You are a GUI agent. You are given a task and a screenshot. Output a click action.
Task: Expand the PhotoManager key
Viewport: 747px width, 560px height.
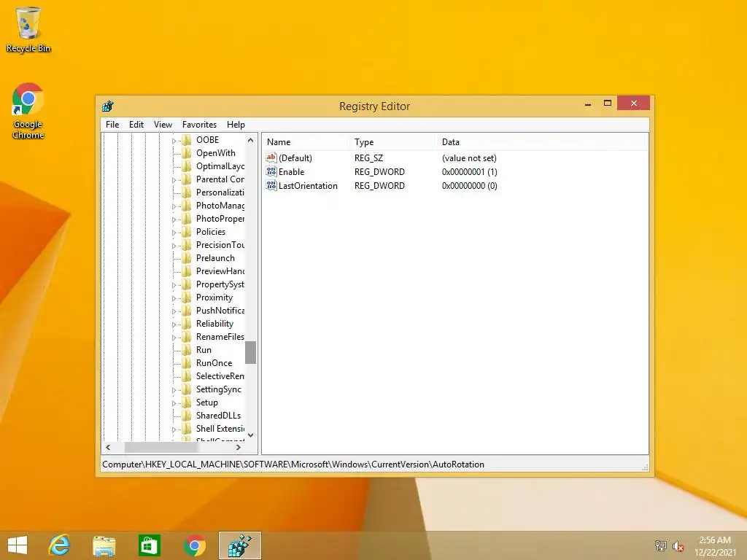[174, 206]
